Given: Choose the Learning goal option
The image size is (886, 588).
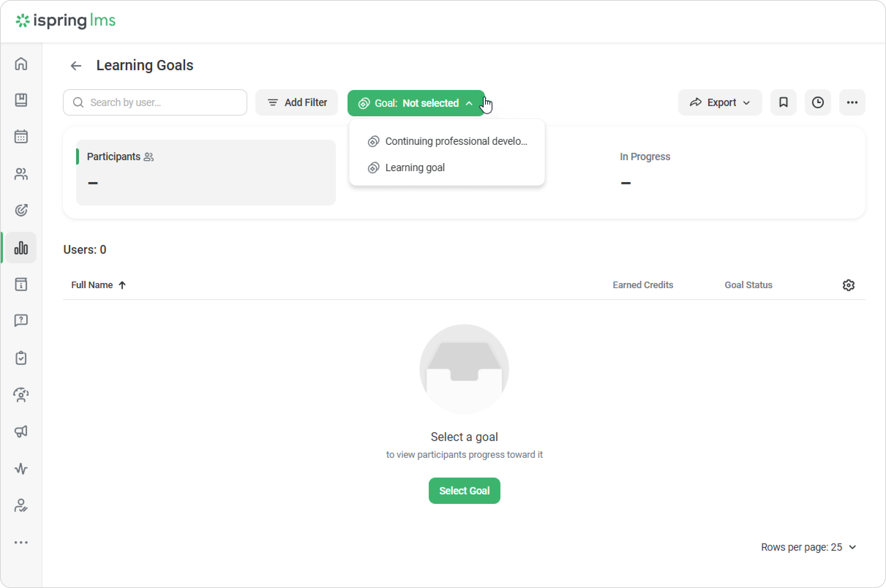Looking at the screenshot, I should point(415,167).
